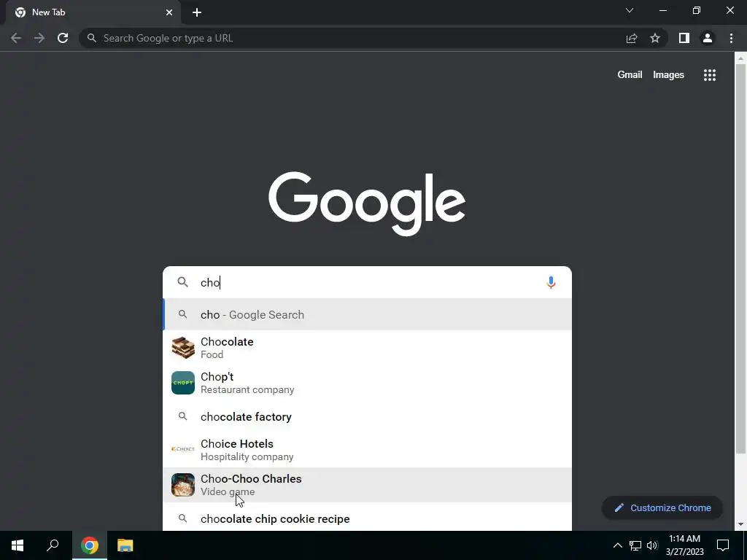The height and width of the screenshot is (560, 747).
Task: Open Windows taskbar search
Action: (x=53, y=545)
